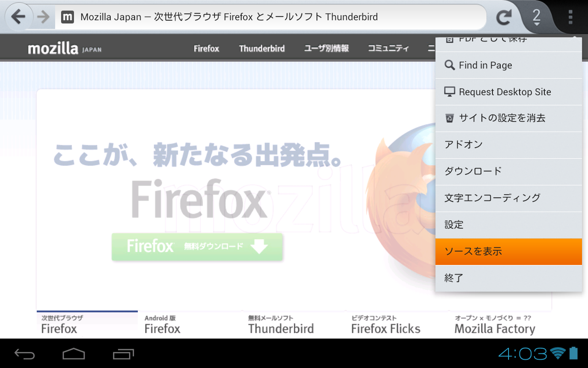
Task: Open the Thunderbird nav link in header
Action: (x=262, y=48)
